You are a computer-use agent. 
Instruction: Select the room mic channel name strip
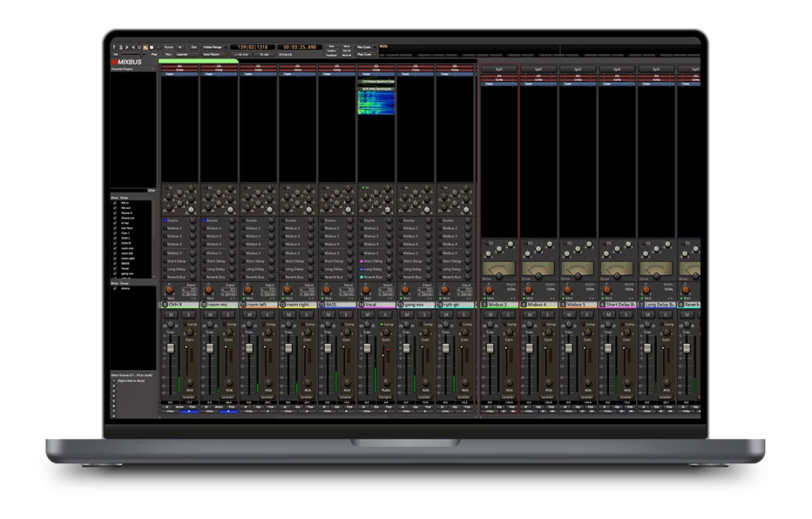coord(219,305)
